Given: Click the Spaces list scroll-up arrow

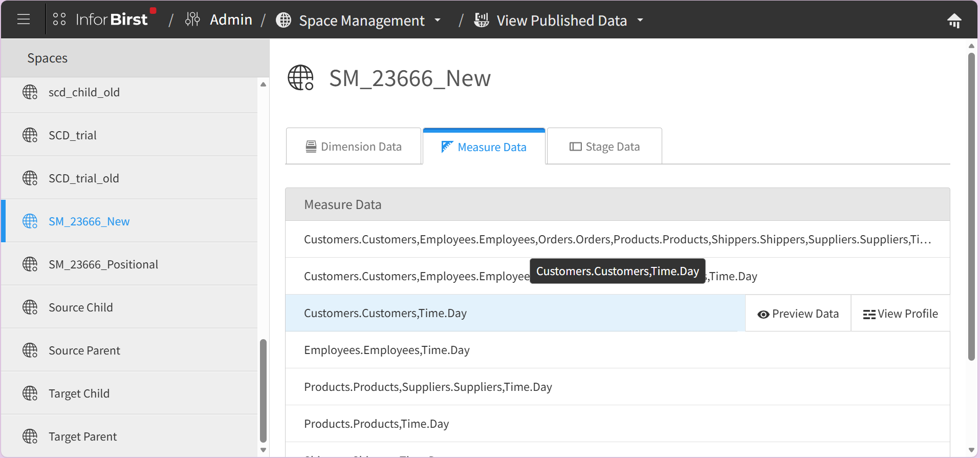Looking at the screenshot, I should (263, 85).
